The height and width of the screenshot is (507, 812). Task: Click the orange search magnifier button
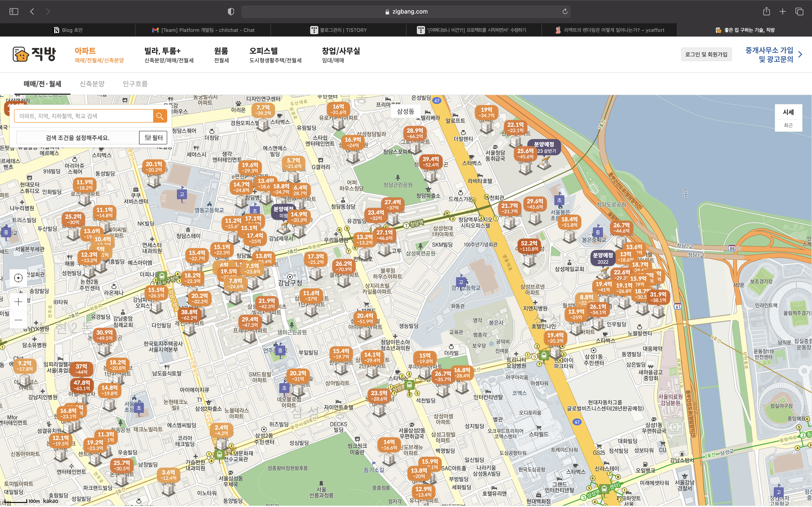(x=160, y=116)
